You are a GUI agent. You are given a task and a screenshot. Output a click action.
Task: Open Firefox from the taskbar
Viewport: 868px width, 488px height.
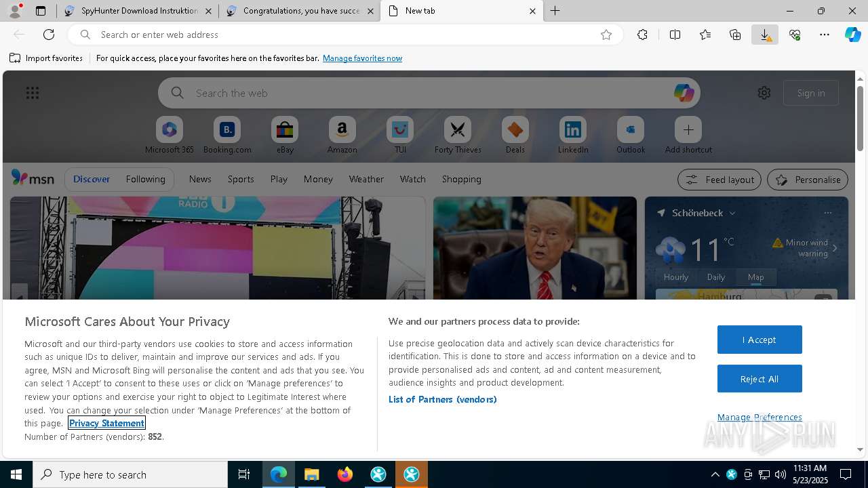pos(345,474)
